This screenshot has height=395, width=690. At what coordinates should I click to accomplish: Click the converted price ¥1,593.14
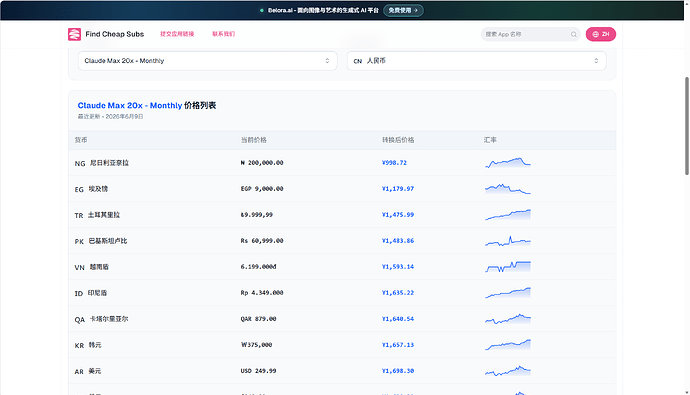[x=398, y=267]
